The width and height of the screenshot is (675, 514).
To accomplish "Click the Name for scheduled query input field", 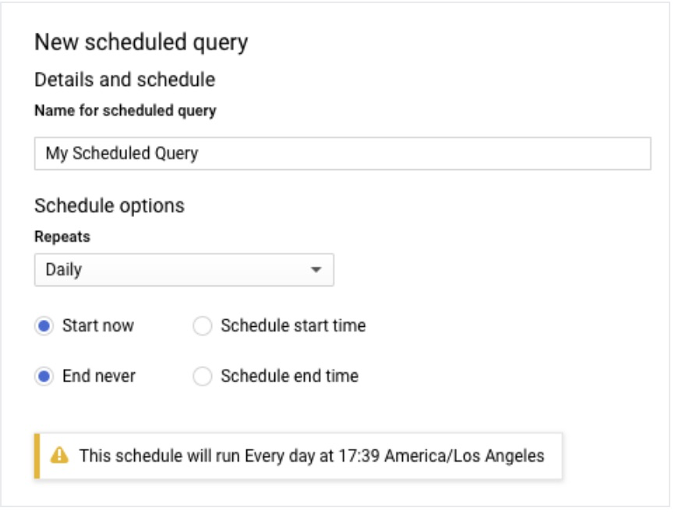I will [x=342, y=154].
